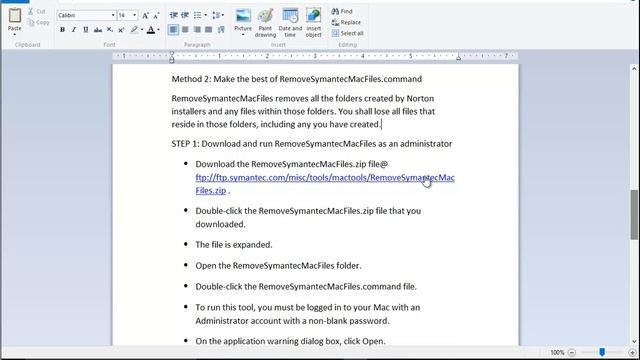Click the 'To run this tool' bullet text
Screen dimensions: 640x360
pos(308,314)
